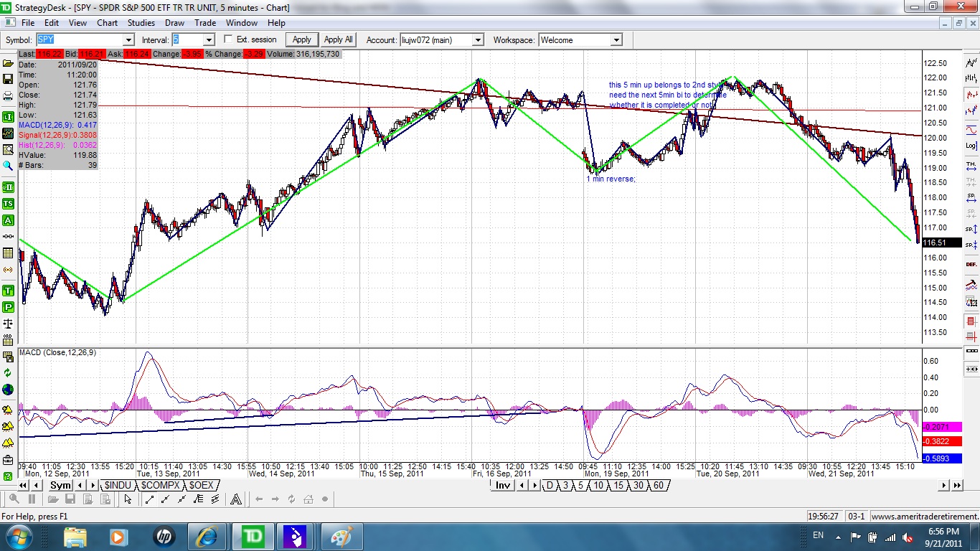Open the Interval dropdown list
The image size is (980, 551).
209,40
